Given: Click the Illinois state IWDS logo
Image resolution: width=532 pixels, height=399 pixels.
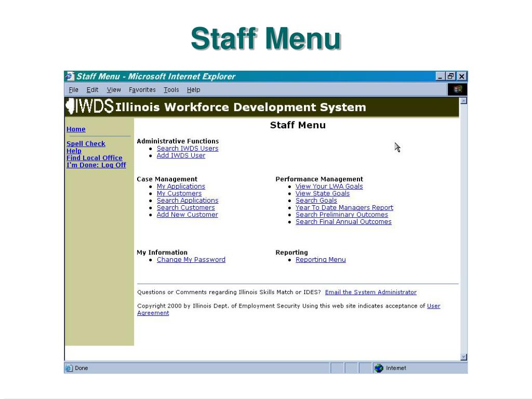Looking at the screenshot, I should pyautogui.click(x=89, y=107).
